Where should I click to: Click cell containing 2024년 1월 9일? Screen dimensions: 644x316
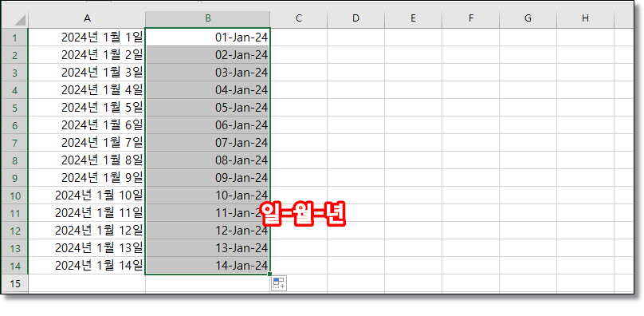(x=87, y=178)
